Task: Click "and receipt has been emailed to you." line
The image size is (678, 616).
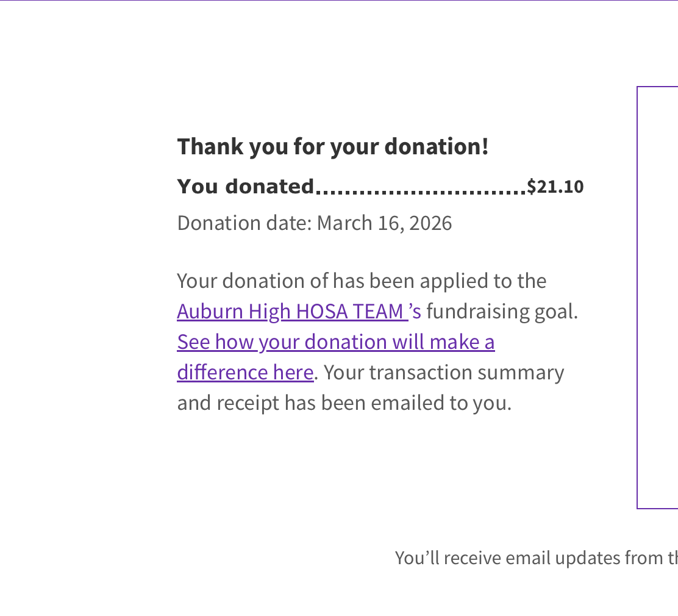Action: (344, 403)
